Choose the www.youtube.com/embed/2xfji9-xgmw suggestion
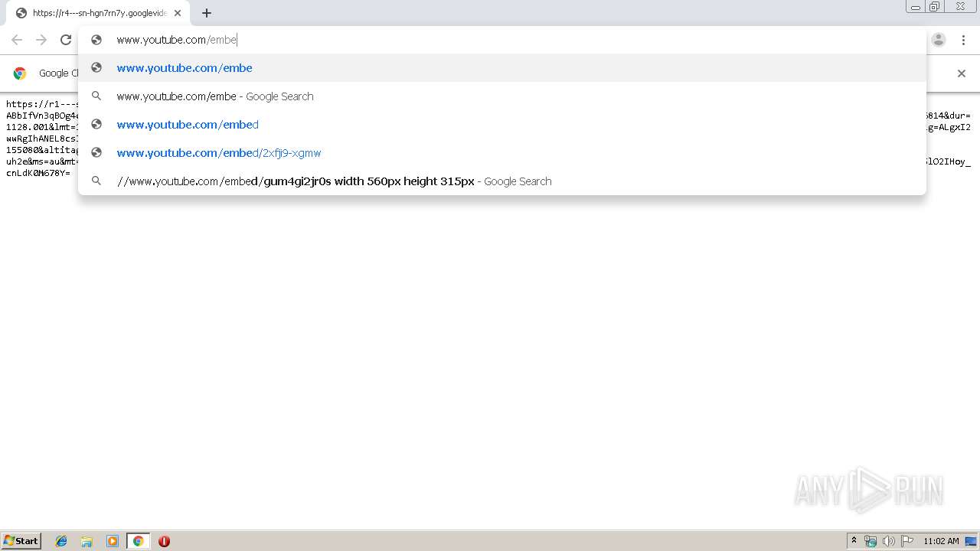The height and width of the screenshot is (551, 980). 502,153
